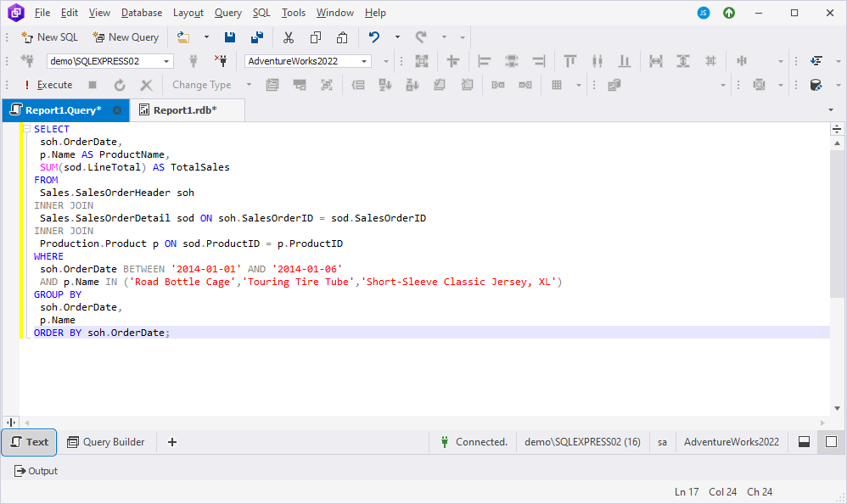Open the Layout menu
847x504 pixels.
(x=188, y=13)
